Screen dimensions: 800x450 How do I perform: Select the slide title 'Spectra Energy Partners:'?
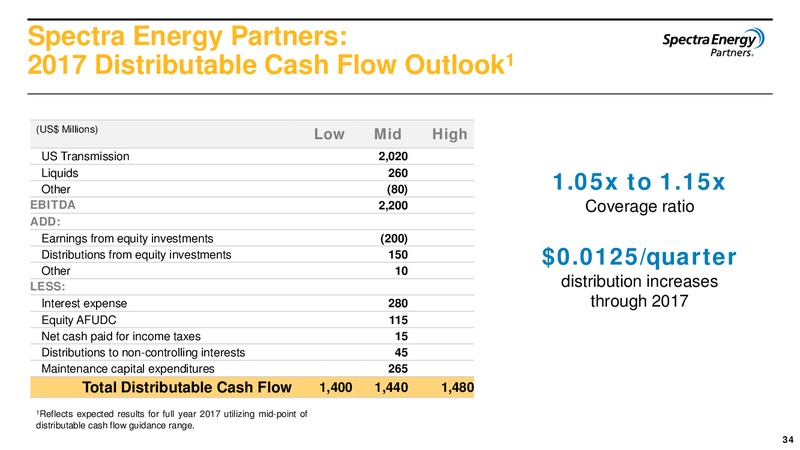(187, 36)
